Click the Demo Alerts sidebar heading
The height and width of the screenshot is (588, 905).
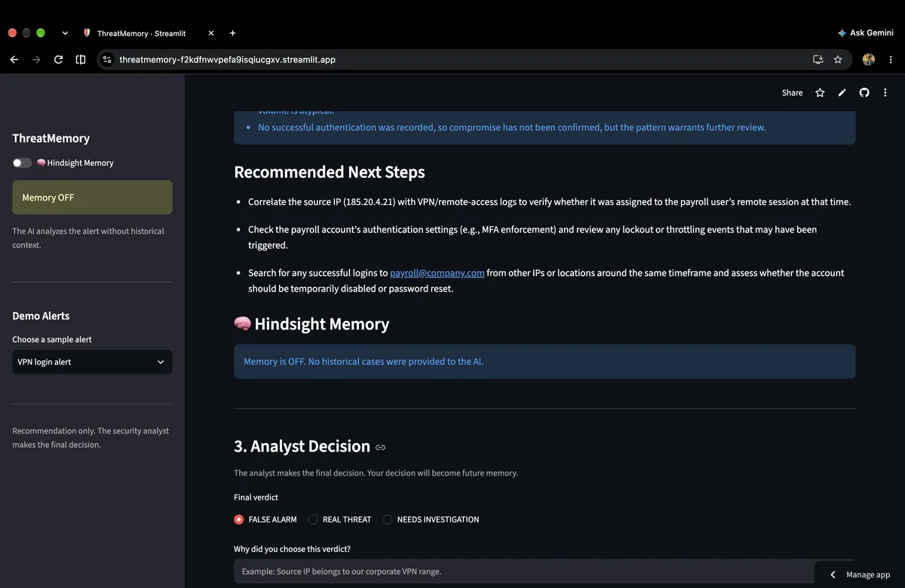click(x=41, y=316)
